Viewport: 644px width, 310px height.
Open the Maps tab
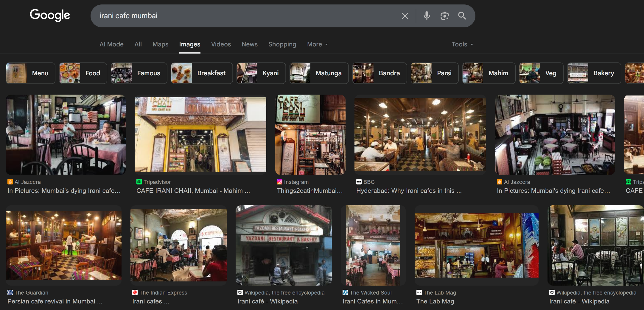[160, 44]
